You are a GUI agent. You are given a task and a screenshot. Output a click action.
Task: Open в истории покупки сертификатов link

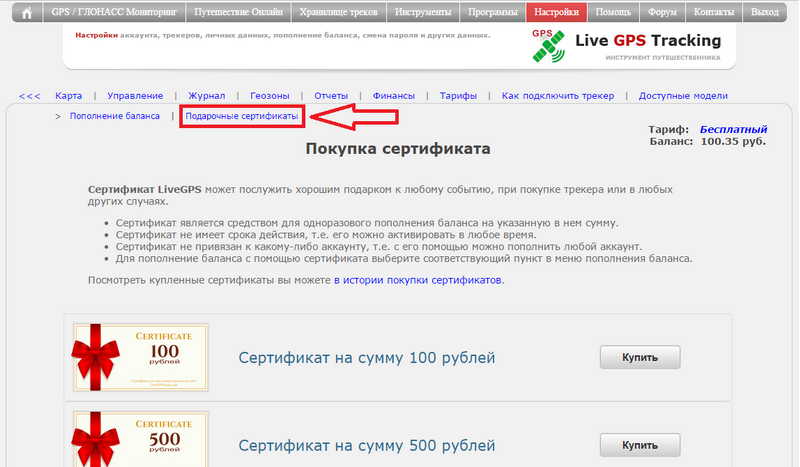(418, 280)
